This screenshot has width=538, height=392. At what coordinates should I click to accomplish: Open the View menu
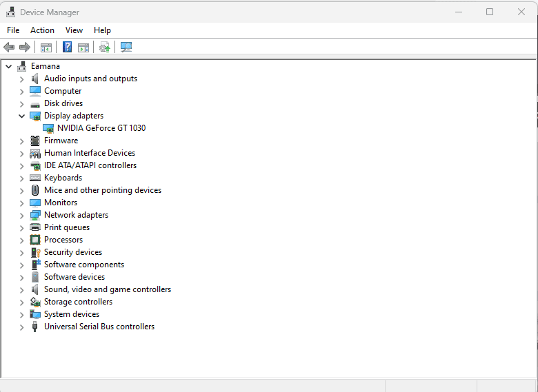tap(74, 30)
